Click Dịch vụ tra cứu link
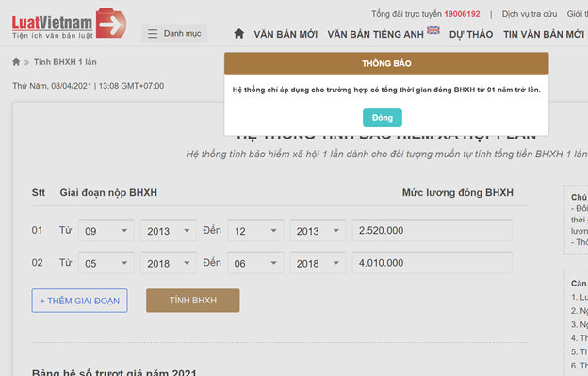Viewport: 588px width, 376px height. pos(530,14)
